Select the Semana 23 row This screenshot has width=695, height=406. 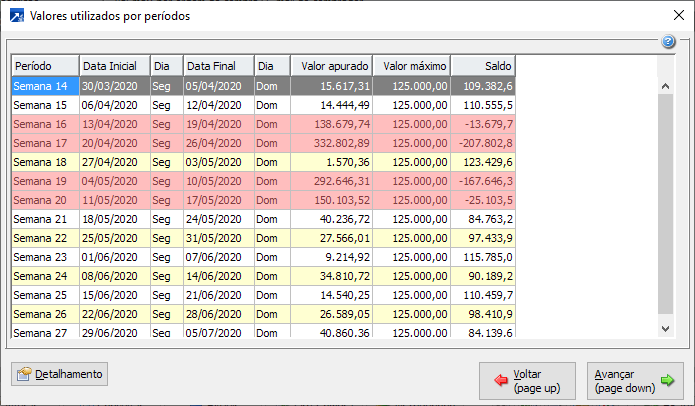(263, 258)
